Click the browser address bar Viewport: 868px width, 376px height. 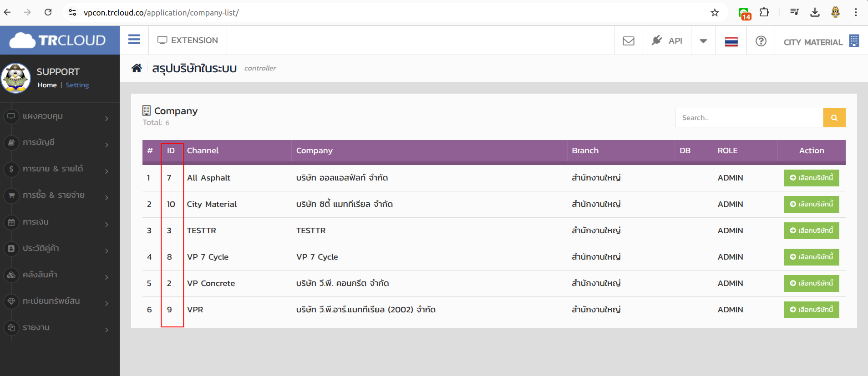(x=391, y=12)
